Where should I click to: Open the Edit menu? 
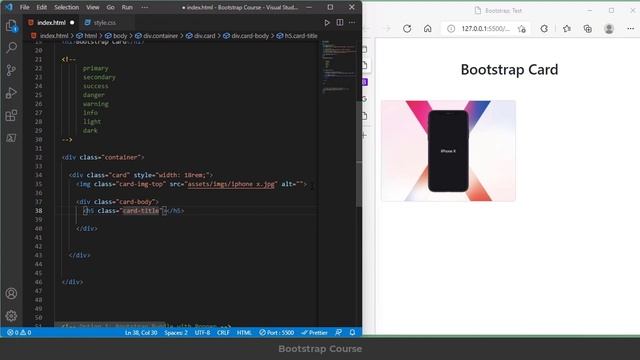42,7
